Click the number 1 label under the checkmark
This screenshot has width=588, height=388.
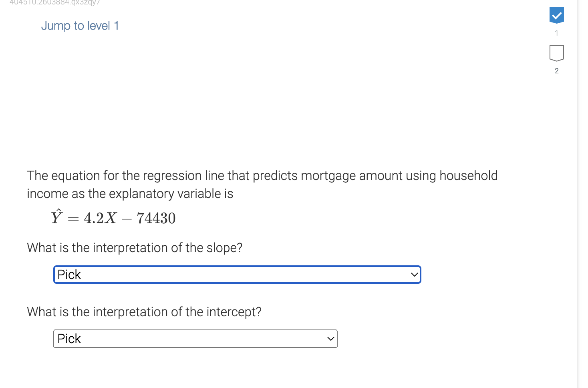556,33
